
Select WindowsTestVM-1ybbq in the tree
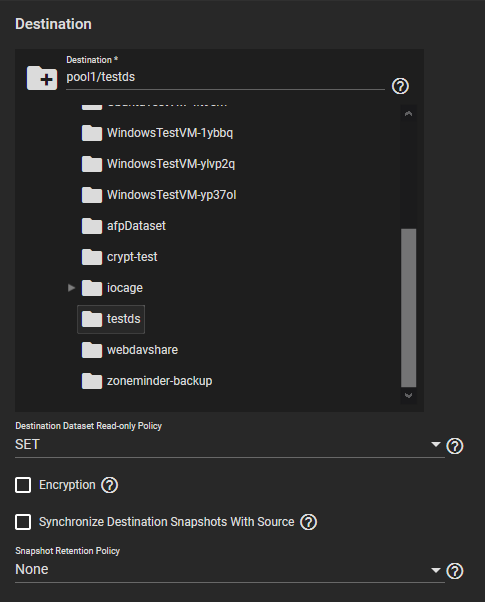[170, 133]
